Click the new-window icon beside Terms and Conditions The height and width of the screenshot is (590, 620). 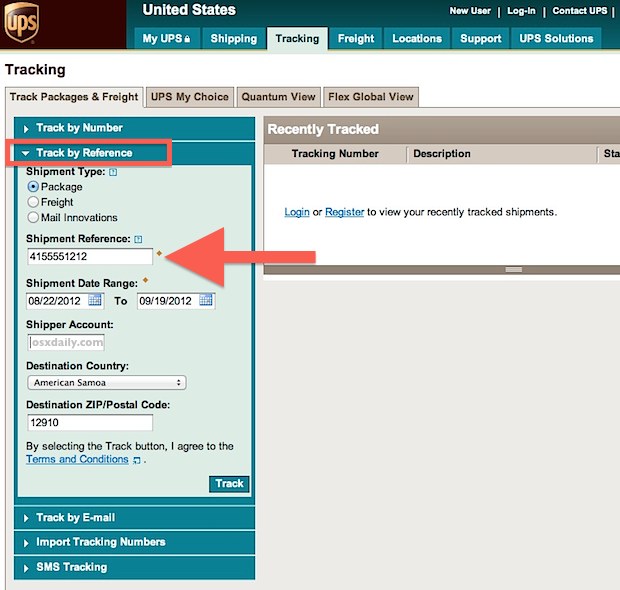pos(137,460)
